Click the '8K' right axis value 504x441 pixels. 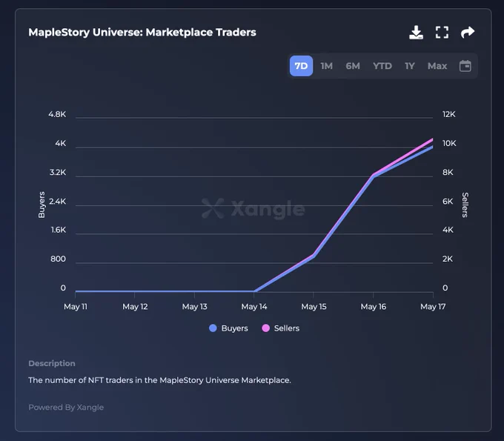coord(448,172)
